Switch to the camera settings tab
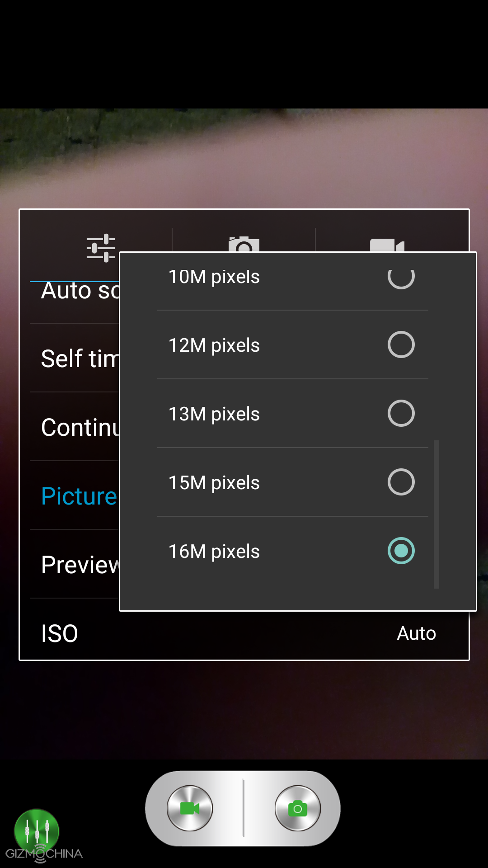The height and width of the screenshot is (868, 488). coord(244,244)
